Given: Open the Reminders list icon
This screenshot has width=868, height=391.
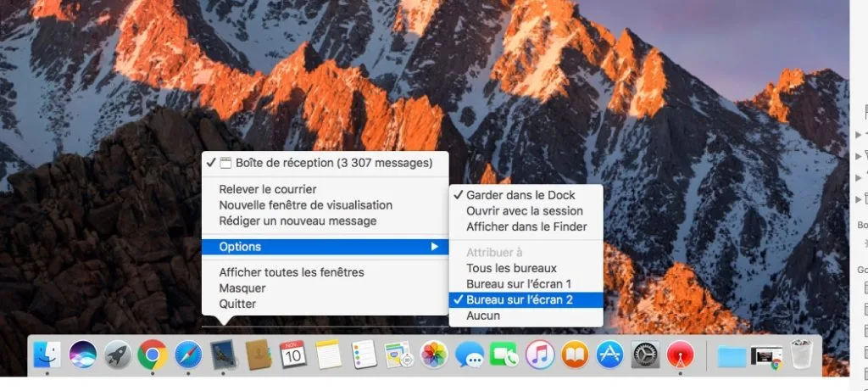Looking at the screenshot, I should pyautogui.click(x=364, y=355).
